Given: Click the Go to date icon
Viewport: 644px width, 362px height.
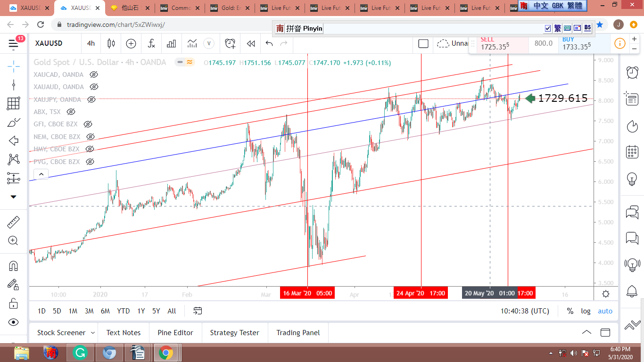Looking at the screenshot, I should coord(198,311).
